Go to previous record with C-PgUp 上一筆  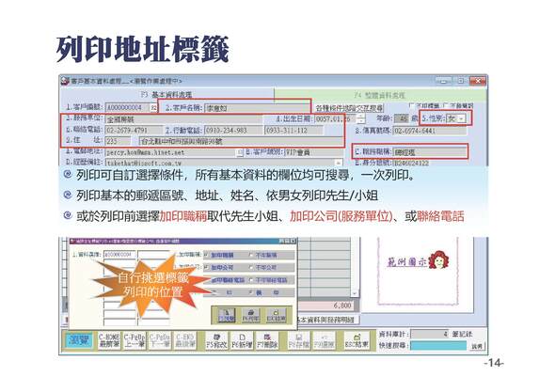click(x=135, y=340)
